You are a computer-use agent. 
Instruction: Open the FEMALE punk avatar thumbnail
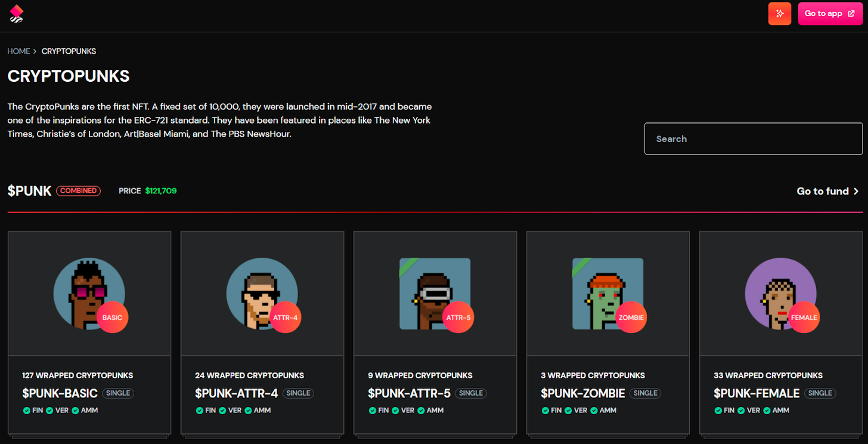point(781,294)
